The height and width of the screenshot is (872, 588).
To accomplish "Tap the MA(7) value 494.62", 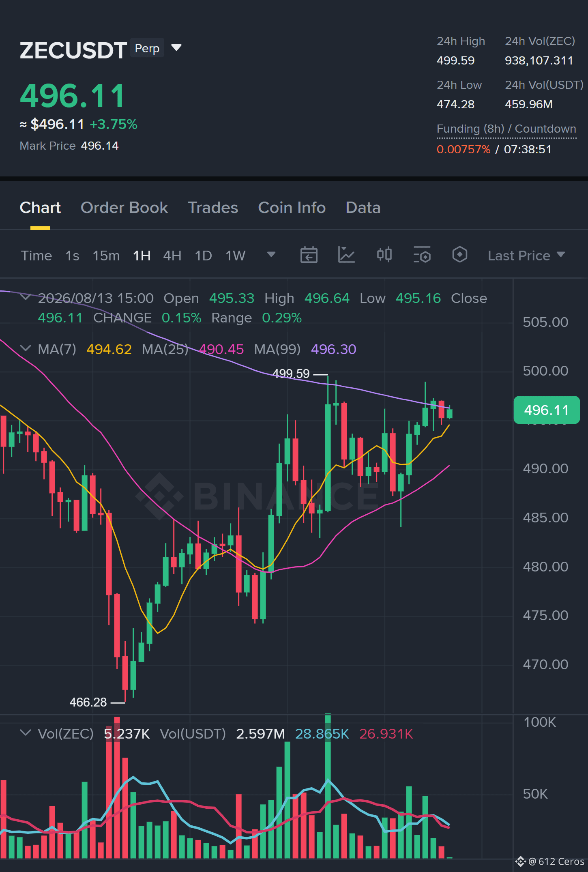I will point(109,349).
